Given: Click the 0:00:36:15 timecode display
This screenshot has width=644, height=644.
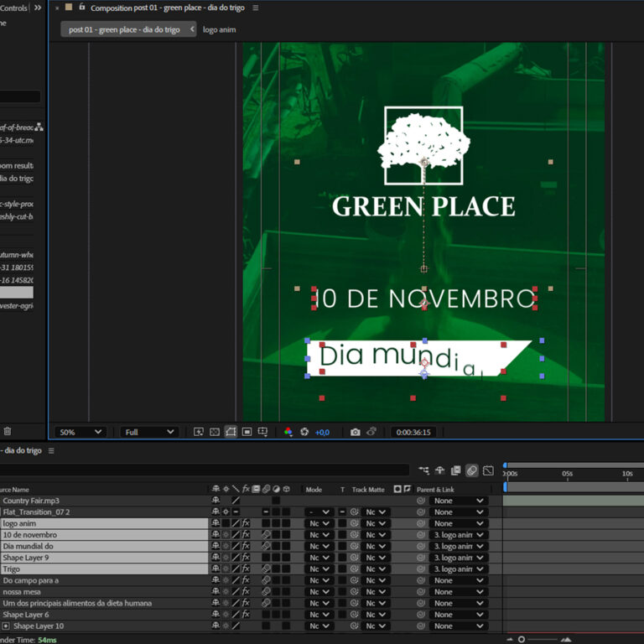Looking at the screenshot, I should [x=413, y=432].
